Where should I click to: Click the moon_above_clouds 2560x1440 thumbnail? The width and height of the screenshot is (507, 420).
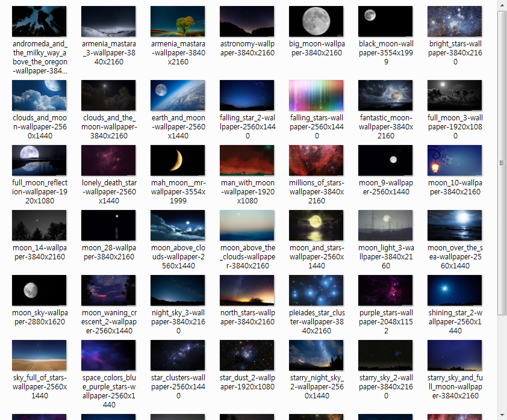coord(178,225)
